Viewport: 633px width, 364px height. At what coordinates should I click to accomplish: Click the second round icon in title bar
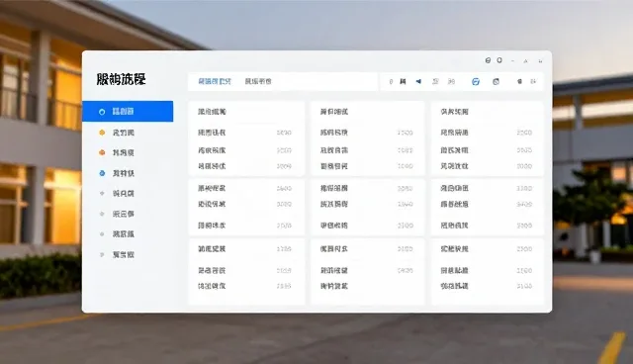pos(499,60)
